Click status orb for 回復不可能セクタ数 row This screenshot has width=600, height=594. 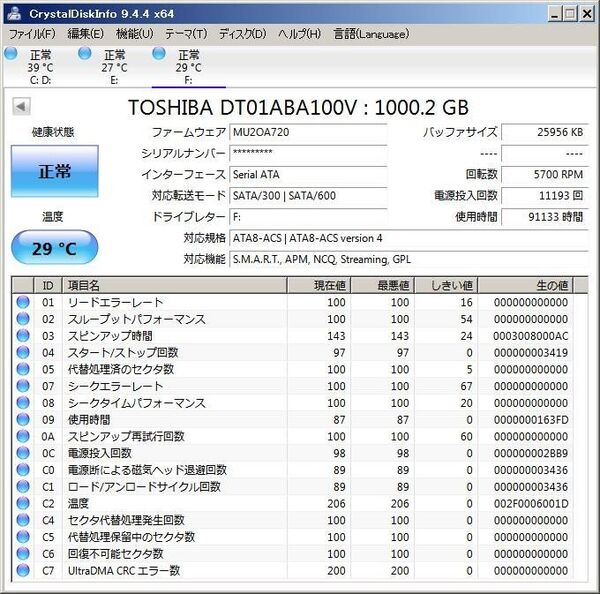(x=23, y=553)
